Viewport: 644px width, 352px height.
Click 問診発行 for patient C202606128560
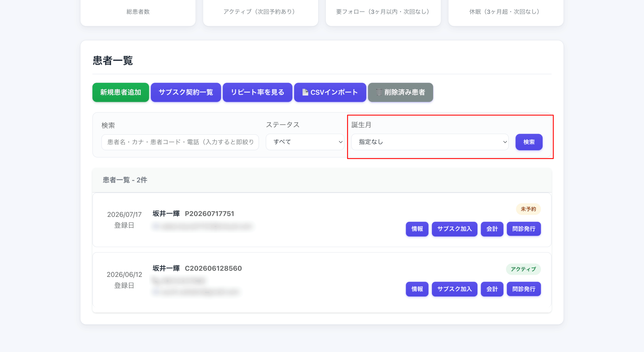[x=524, y=289]
